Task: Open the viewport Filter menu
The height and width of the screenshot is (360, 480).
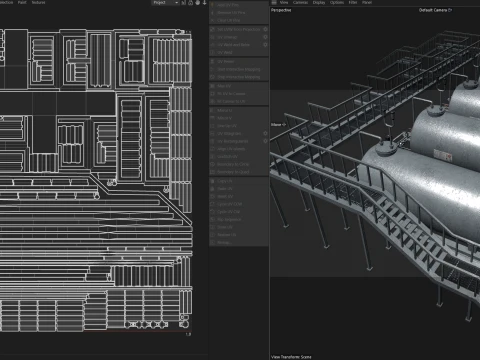Action: tap(353, 2)
